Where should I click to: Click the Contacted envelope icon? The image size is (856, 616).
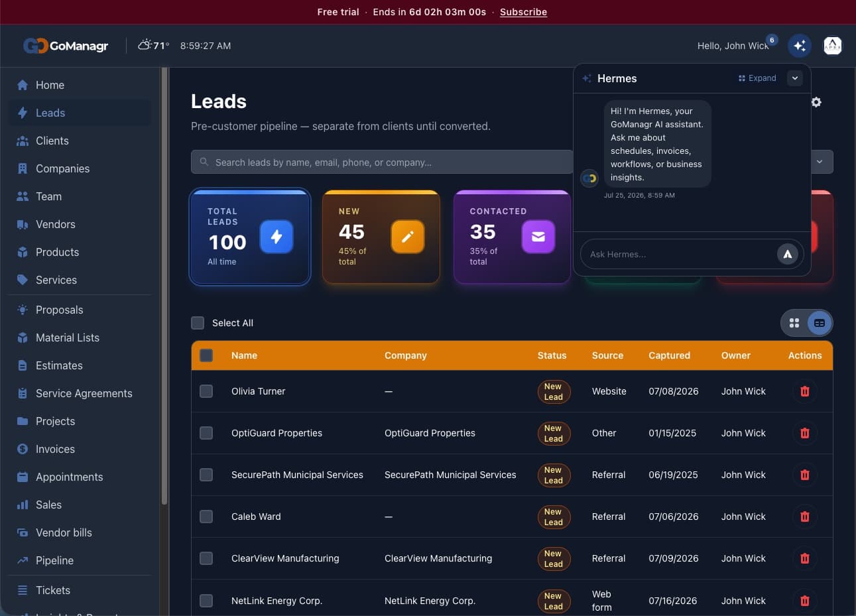click(538, 237)
